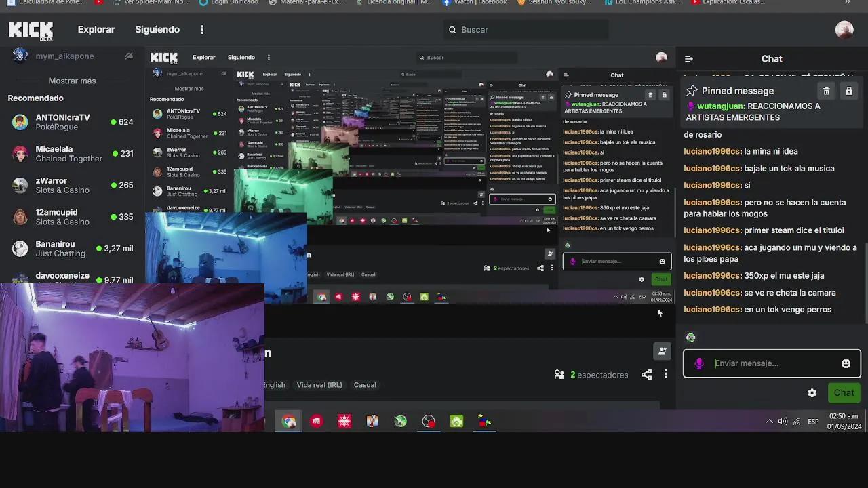Open the last multicolored taskbar app

(x=485, y=422)
